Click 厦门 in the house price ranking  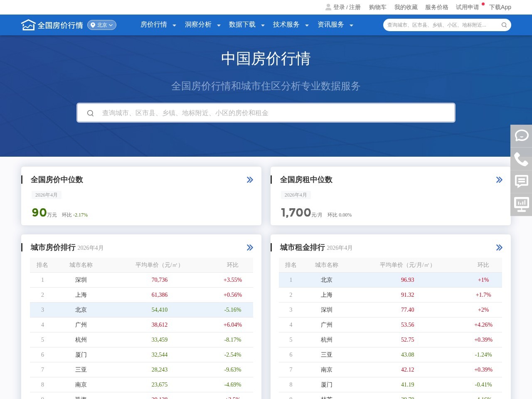[x=81, y=355]
